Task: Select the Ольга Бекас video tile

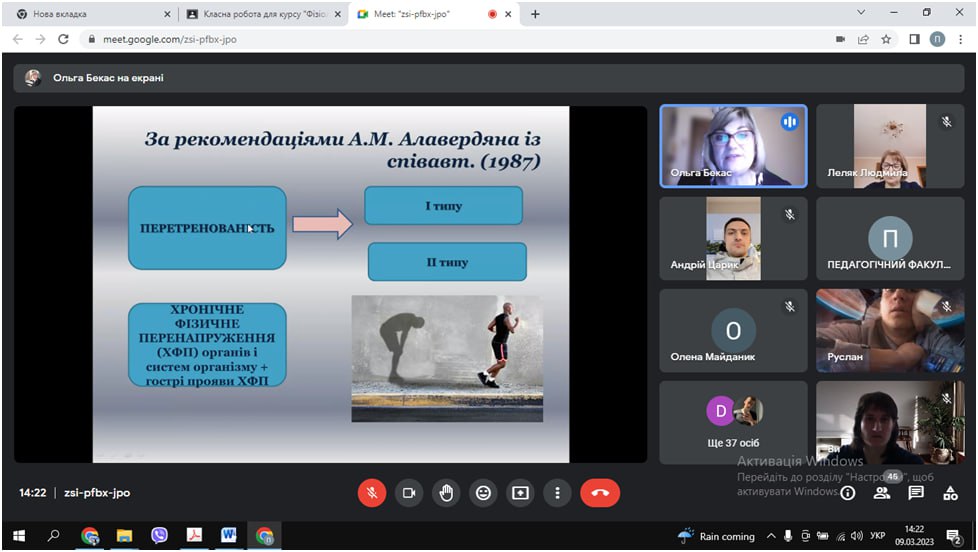Action: pyautogui.click(x=733, y=146)
